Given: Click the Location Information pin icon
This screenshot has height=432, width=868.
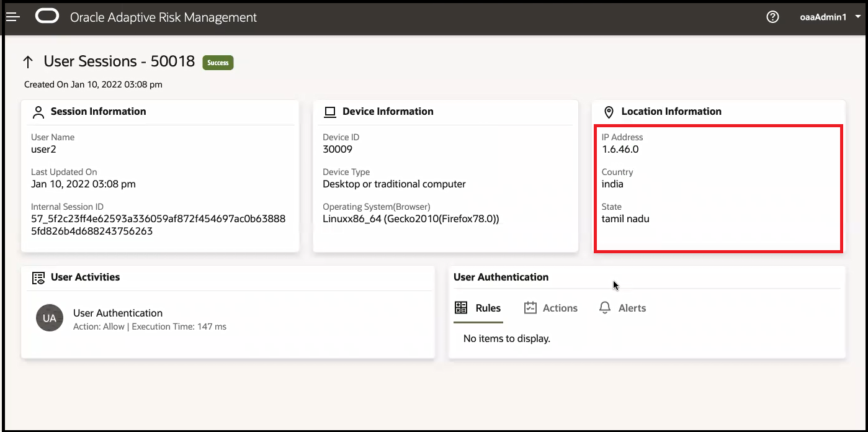Looking at the screenshot, I should tap(609, 112).
